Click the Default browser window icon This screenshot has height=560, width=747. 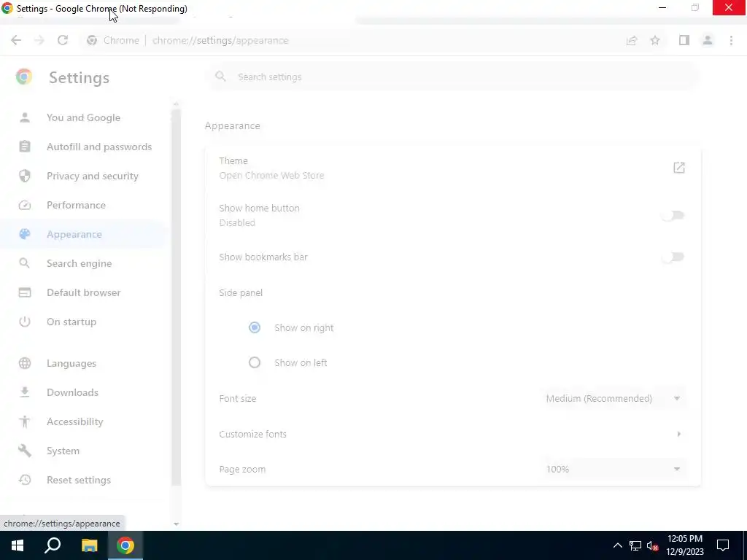click(25, 292)
